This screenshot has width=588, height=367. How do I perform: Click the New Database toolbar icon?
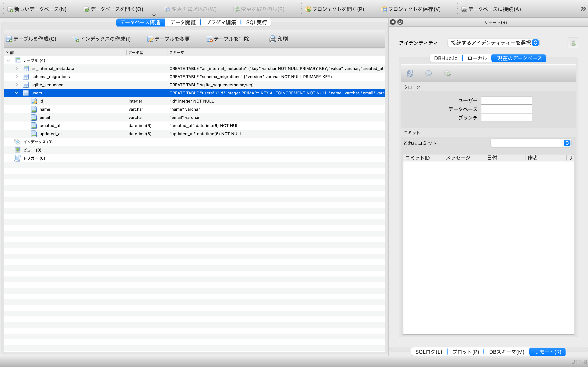pos(10,9)
